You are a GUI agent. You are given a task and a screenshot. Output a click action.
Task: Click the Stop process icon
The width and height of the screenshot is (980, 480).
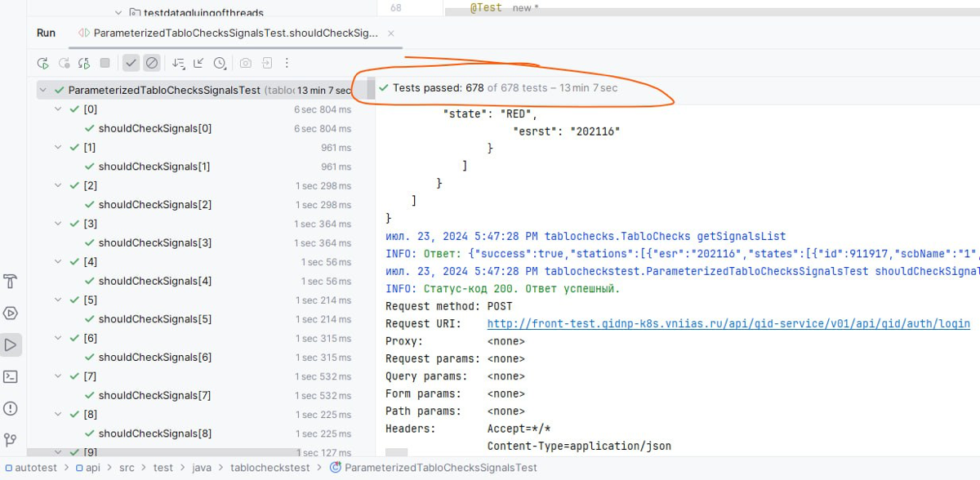[105, 63]
